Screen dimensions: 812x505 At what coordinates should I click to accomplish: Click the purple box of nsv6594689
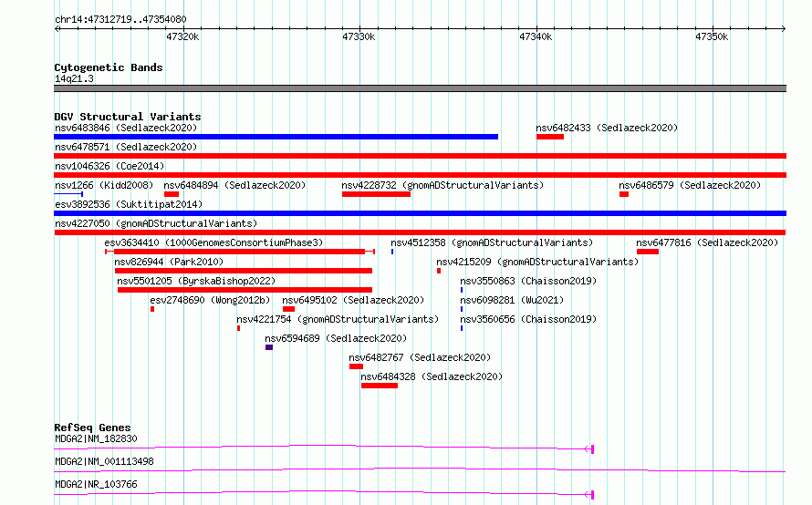point(269,347)
